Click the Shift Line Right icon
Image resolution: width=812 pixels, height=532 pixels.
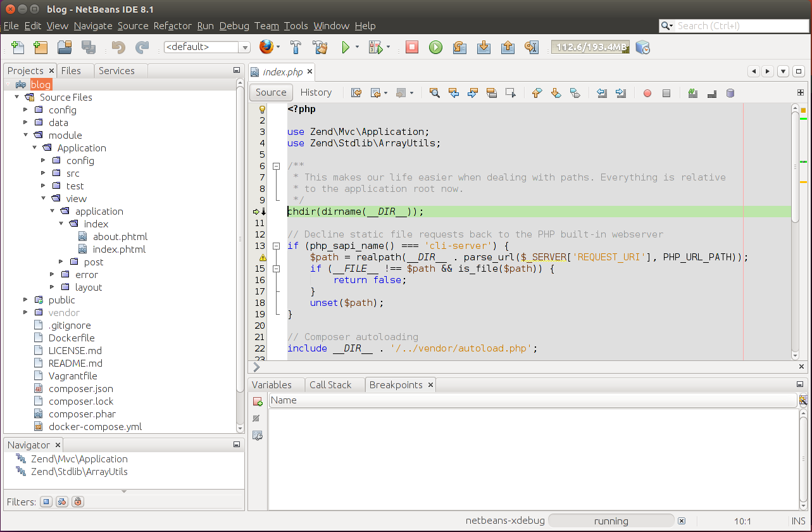[621, 92]
